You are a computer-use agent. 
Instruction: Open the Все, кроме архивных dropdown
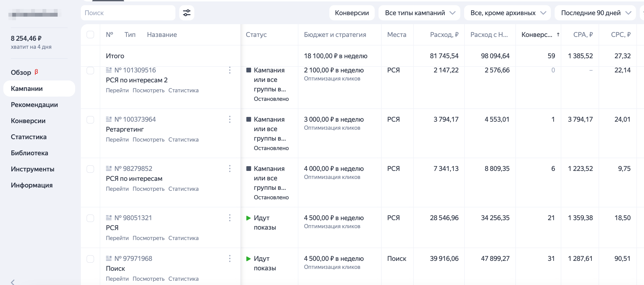(508, 13)
